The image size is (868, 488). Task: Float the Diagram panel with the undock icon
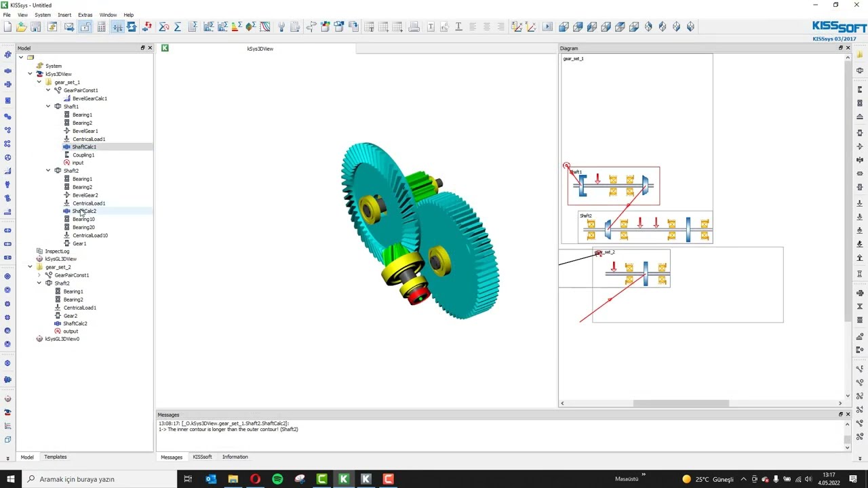coord(840,48)
